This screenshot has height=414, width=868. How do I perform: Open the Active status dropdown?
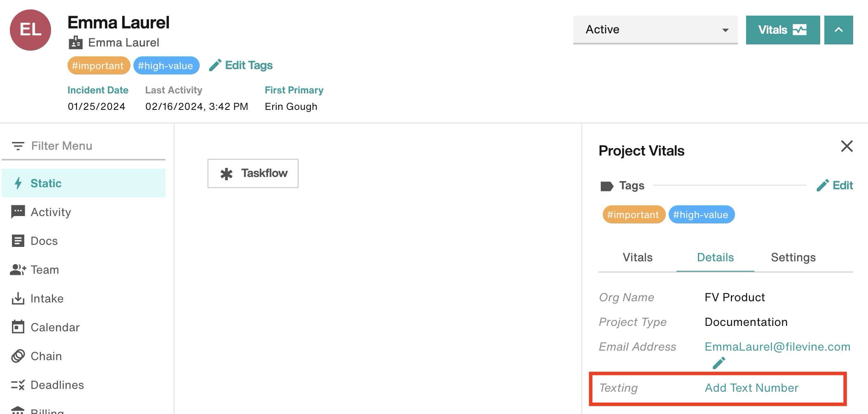[x=655, y=30]
